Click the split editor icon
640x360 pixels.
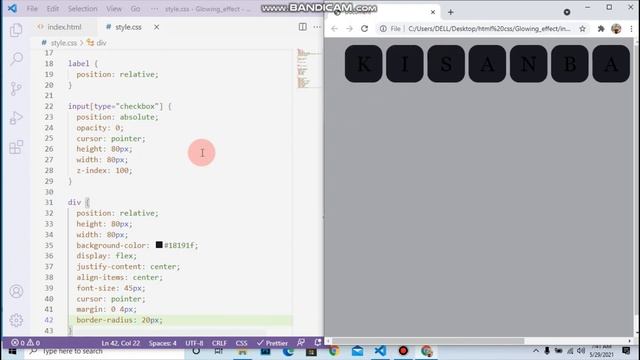302,27
